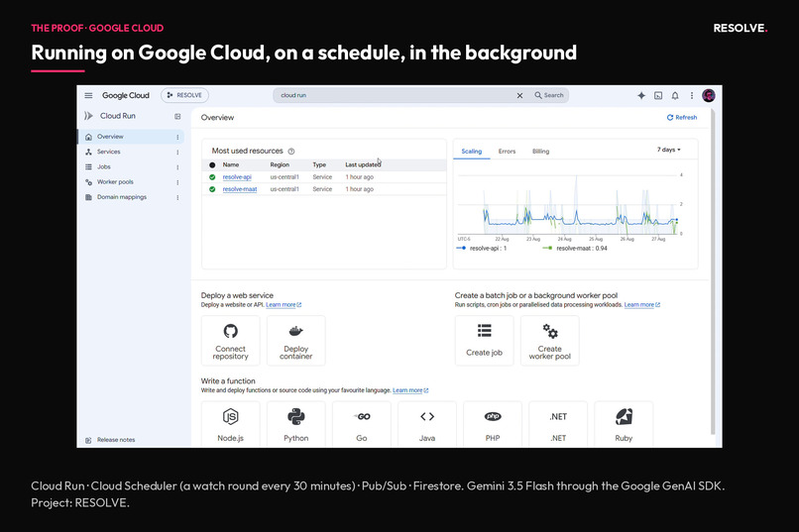The width and height of the screenshot is (799, 532).
Task: Select Overview in the Cloud Run sidebar
Action: coord(131,137)
